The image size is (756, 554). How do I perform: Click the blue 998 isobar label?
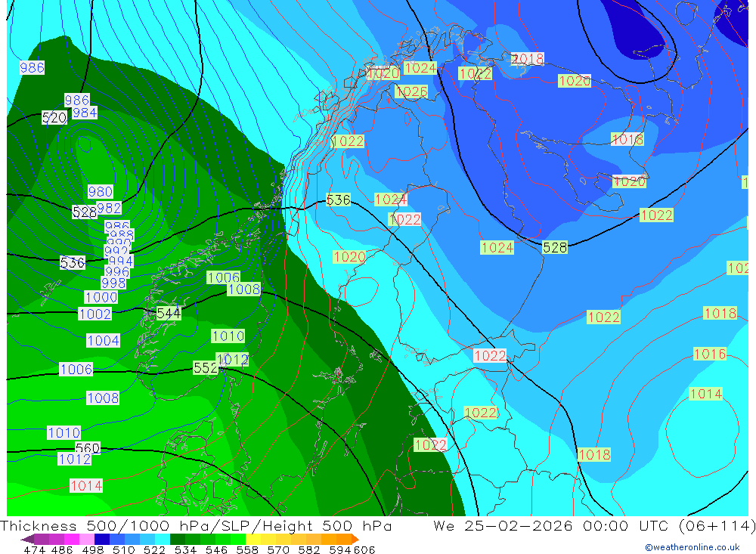(x=114, y=283)
